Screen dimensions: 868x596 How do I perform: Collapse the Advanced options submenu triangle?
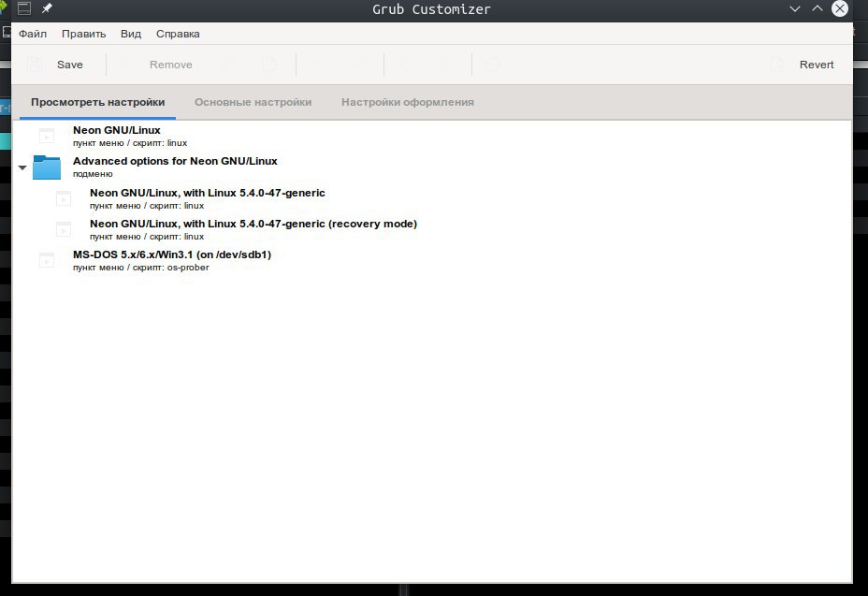point(22,167)
